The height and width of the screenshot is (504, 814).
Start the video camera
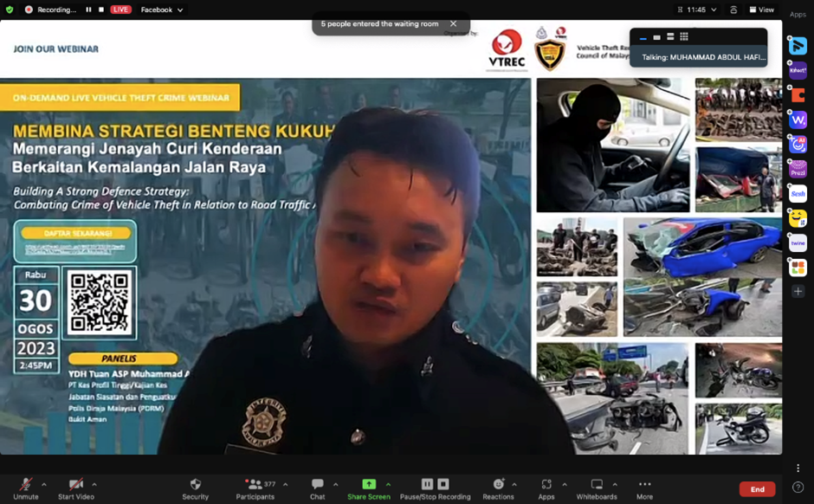tap(76, 488)
